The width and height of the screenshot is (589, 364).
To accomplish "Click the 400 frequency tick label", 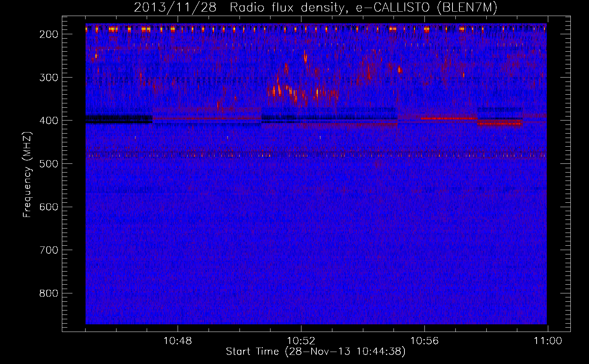I will tap(49, 120).
